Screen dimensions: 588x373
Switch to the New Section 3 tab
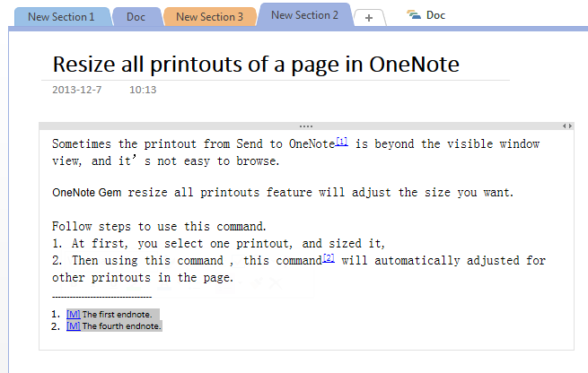(210, 17)
